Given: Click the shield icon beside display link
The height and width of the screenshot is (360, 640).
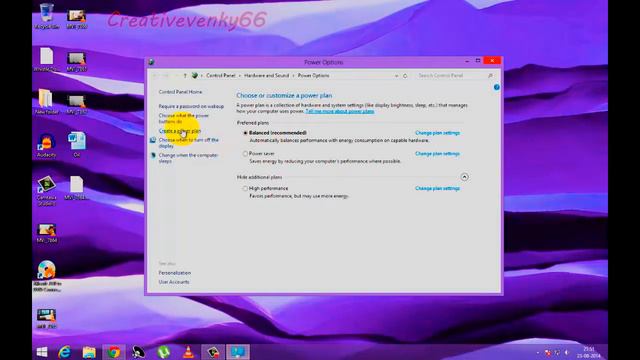Looking at the screenshot, I should pos(153,140).
